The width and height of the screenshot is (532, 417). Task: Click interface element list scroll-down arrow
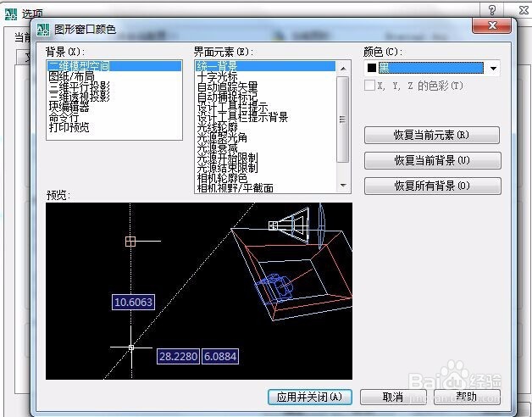pyautogui.click(x=343, y=186)
